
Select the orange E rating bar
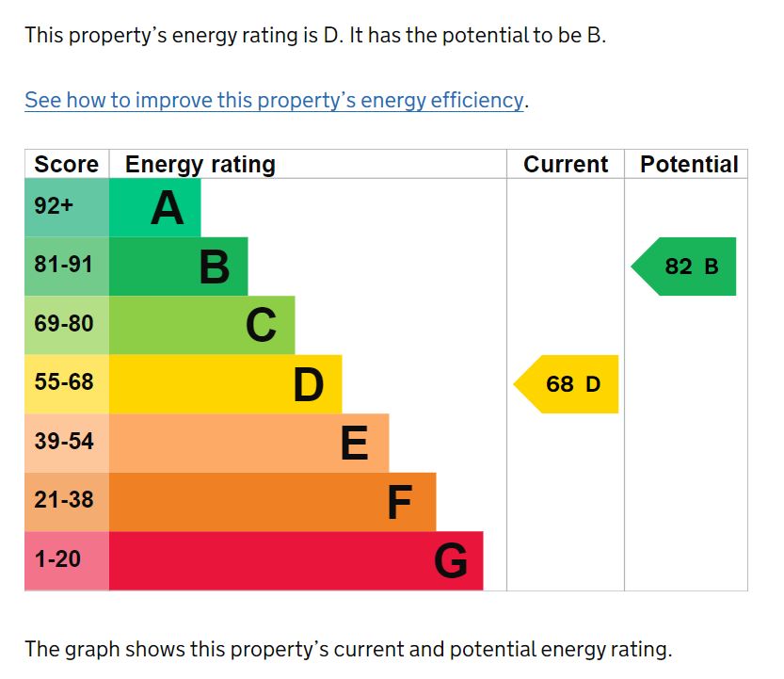pos(249,443)
